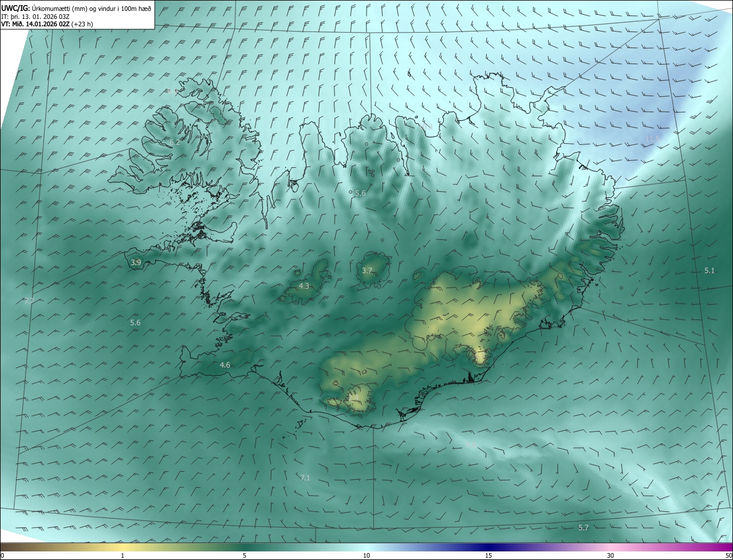Click the "5" tick label on the color scale
Image resolution: width=733 pixels, height=560 pixels.
(x=245, y=555)
